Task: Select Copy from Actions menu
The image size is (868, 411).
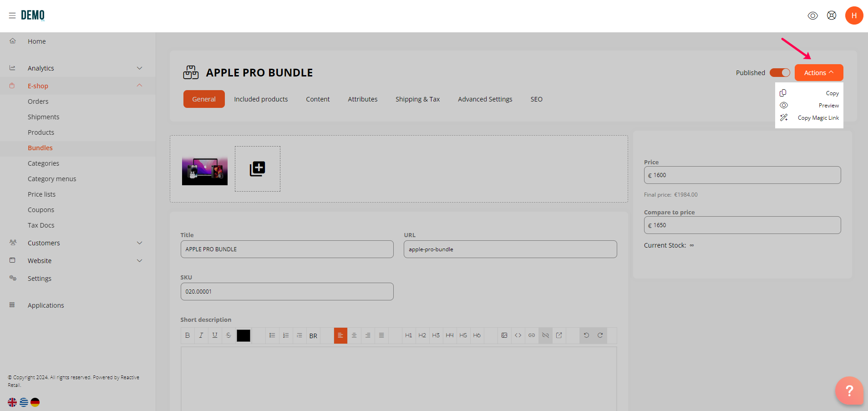Action: coord(809,93)
